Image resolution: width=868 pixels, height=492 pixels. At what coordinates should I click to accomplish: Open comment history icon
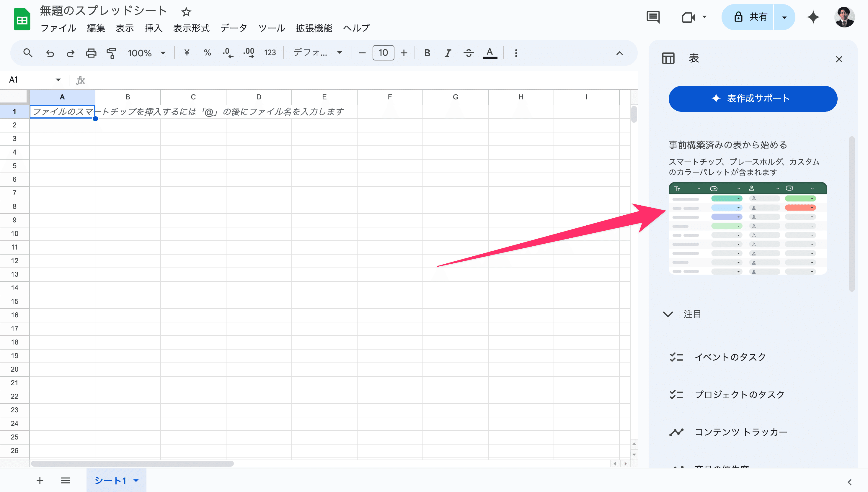(x=653, y=17)
